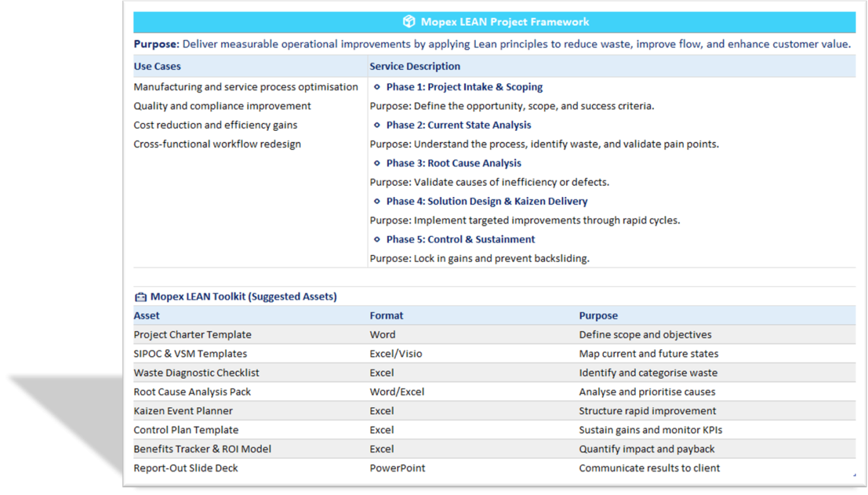Select Phase 5: Control & Sustainment heading
This screenshot has width=868, height=495.
(x=460, y=240)
